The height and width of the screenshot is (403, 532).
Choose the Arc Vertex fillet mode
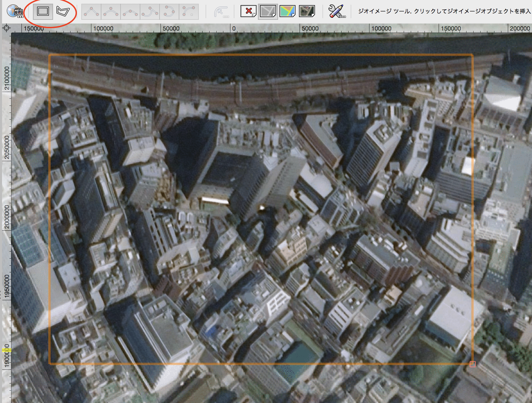[x=188, y=12]
